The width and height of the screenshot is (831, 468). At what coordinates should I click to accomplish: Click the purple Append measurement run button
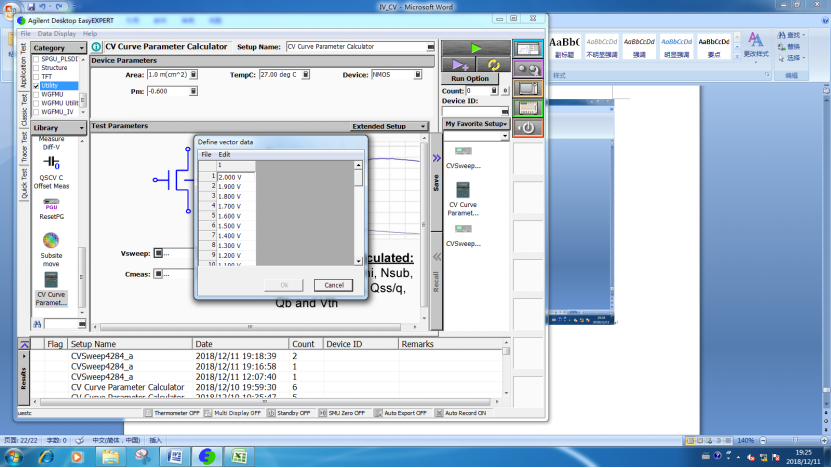coord(459,65)
